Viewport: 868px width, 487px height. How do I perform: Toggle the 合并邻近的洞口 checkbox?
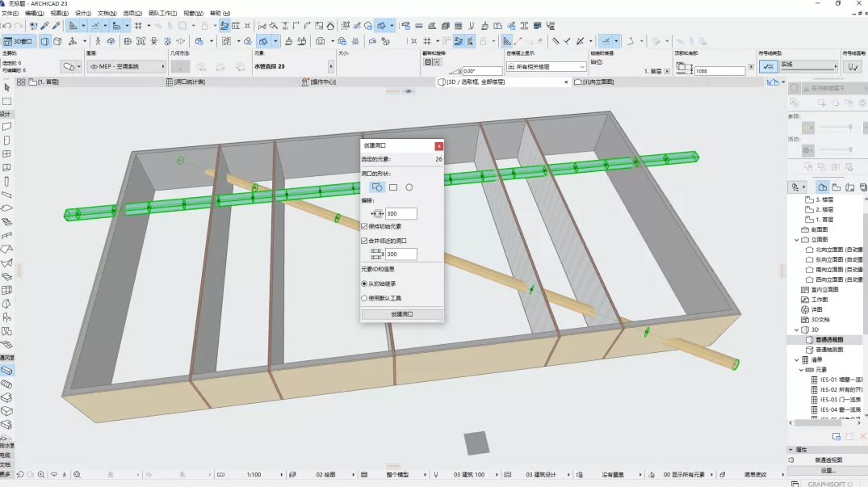coord(364,241)
